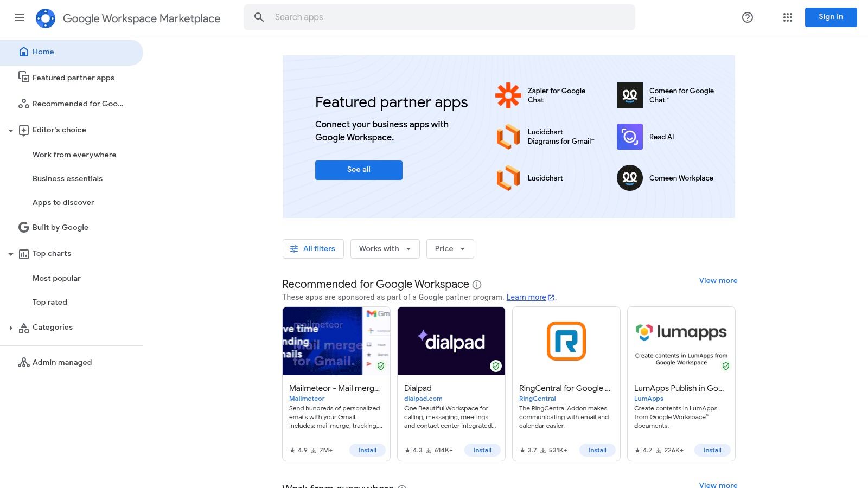Open the Price filter dropdown
Image resolution: width=868 pixels, height=488 pixels.
point(449,248)
